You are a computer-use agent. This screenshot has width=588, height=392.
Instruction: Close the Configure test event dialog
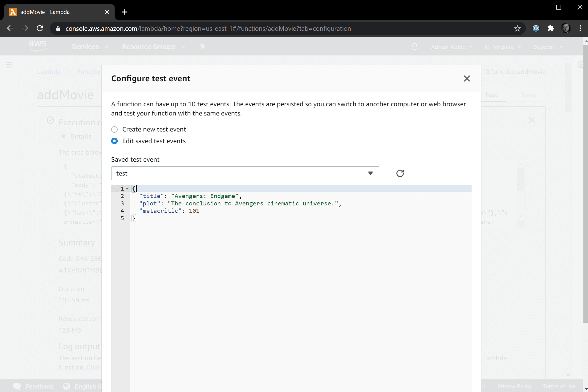[467, 79]
